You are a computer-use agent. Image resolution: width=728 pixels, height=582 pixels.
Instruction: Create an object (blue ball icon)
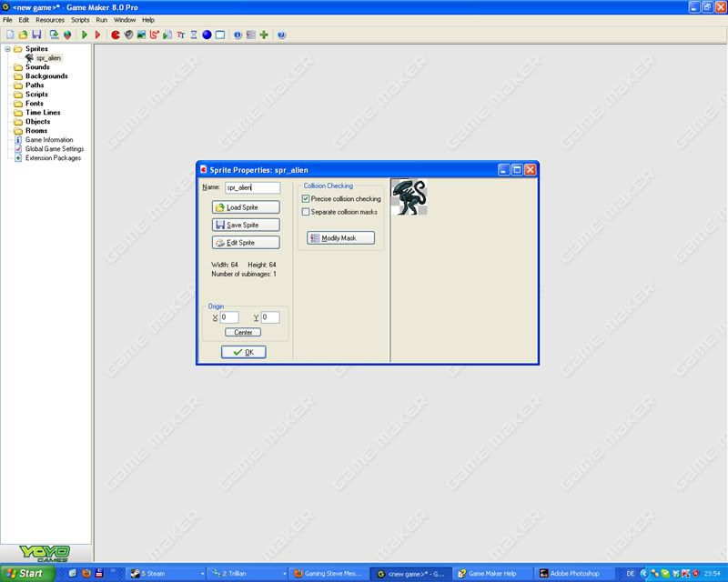(x=207, y=35)
